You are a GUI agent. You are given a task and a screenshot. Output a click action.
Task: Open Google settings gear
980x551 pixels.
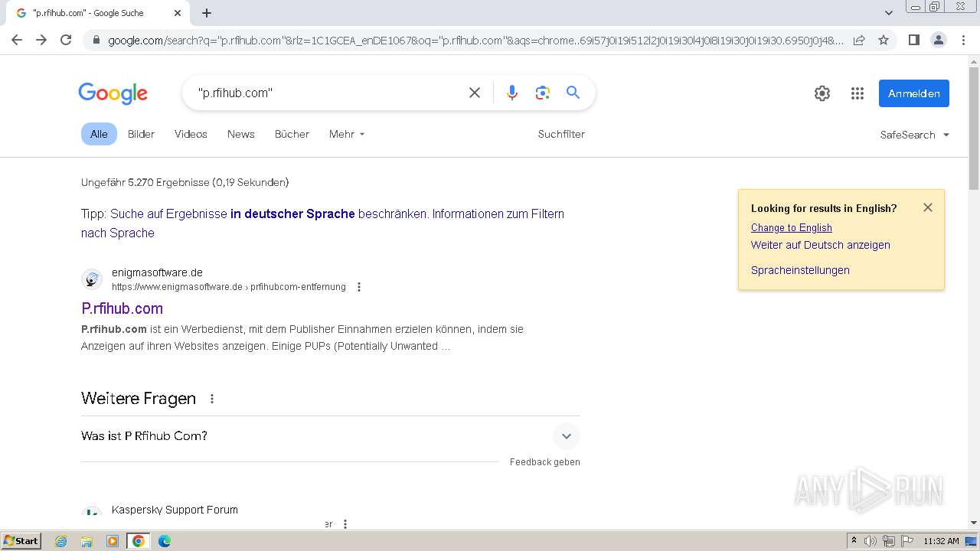coord(822,93)
